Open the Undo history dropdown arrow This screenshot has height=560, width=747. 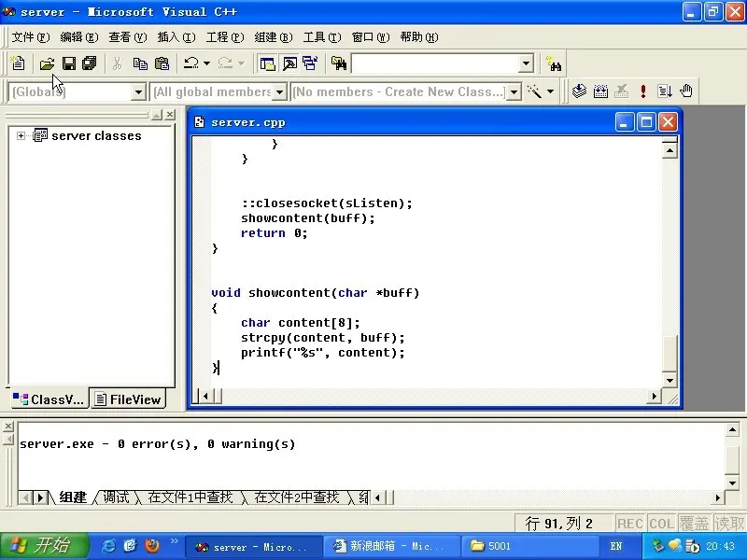[206, 63]
